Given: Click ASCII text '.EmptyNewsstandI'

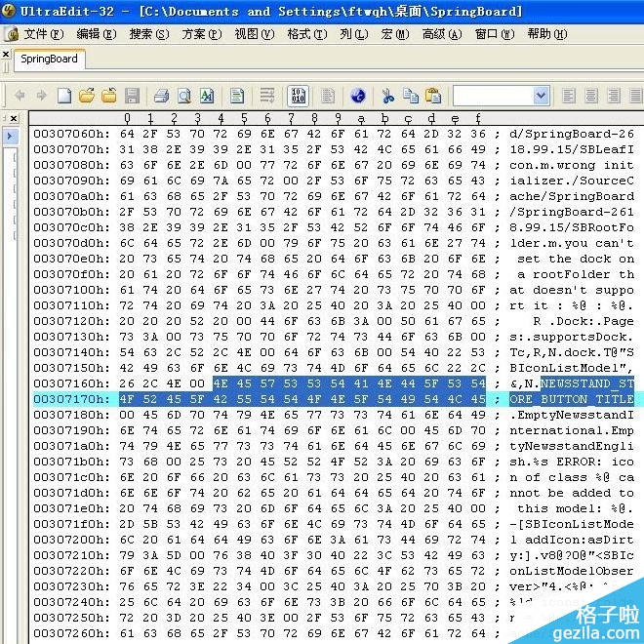Looking at the screenshot, I should point(572,415).
